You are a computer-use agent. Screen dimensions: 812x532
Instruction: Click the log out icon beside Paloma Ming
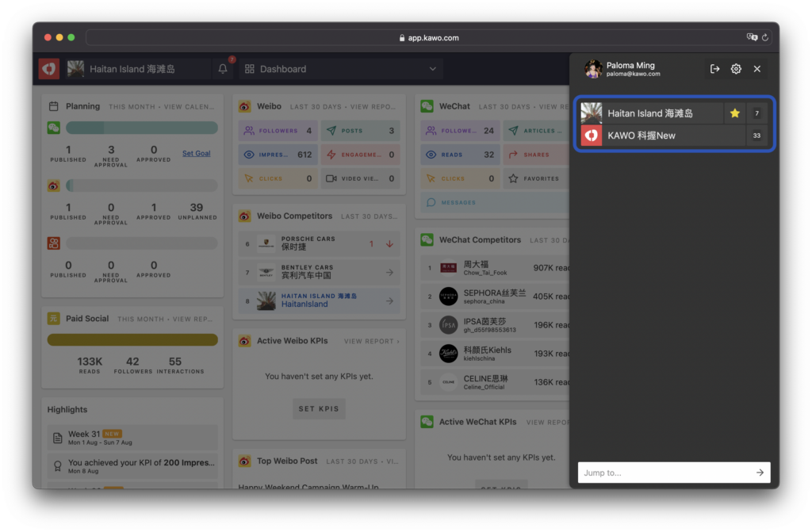tap(714, 69)
